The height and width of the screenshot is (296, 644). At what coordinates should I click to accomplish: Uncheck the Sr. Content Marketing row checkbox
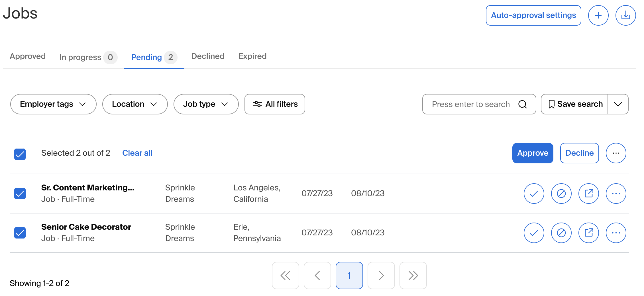[20, 193]
